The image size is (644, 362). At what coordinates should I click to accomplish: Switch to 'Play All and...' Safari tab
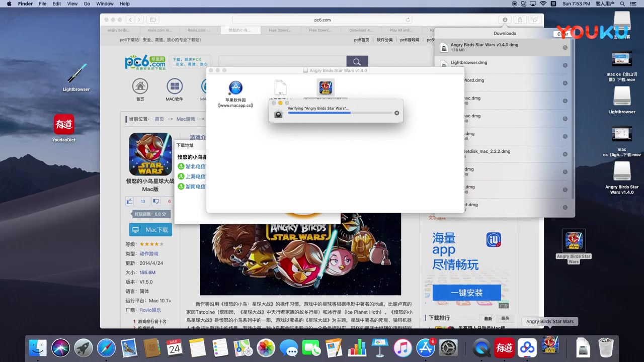[401, 30]
